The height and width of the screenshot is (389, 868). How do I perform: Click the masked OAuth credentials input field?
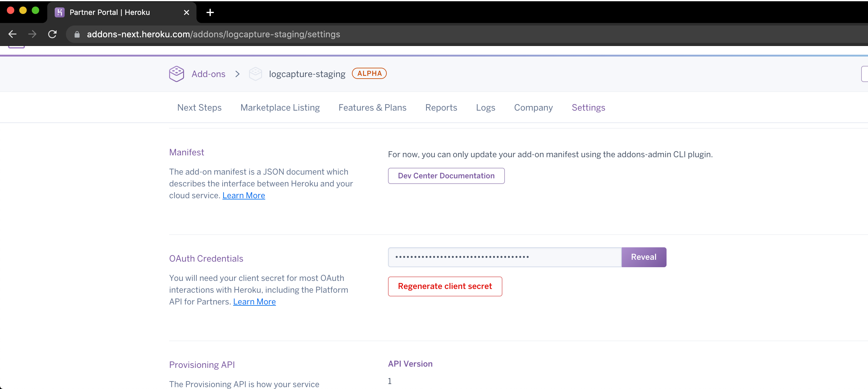505,257
